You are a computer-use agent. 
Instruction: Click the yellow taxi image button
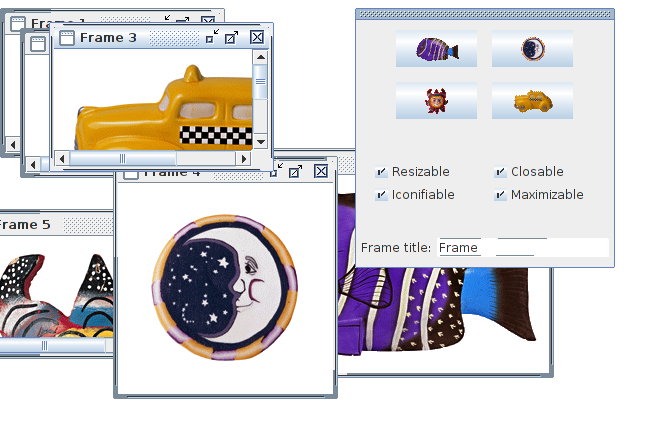point(532,101)
